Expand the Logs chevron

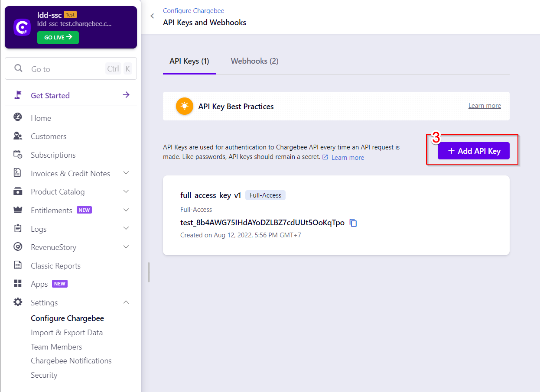pos(126,228)
